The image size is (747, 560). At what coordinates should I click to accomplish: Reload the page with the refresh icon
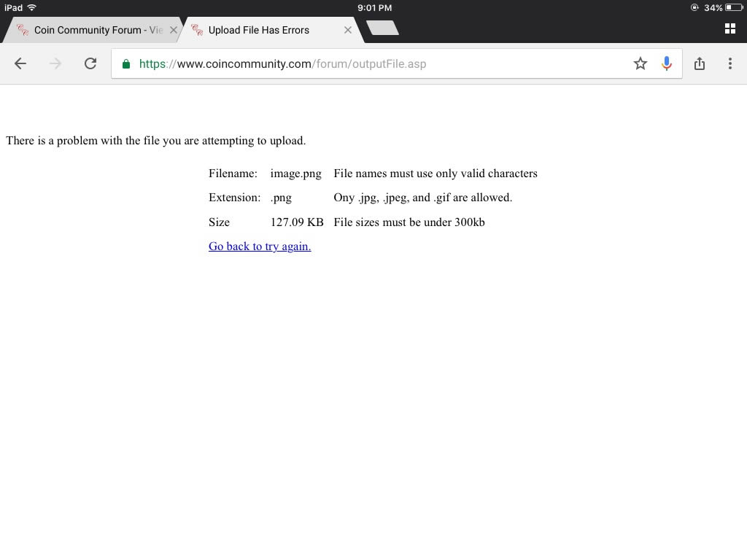point(90,63)
